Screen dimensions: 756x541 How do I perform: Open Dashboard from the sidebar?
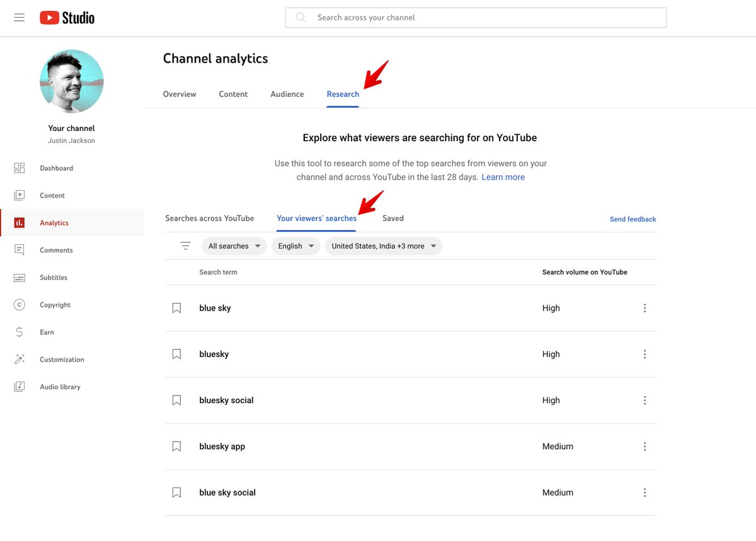(x=56, y=168)
